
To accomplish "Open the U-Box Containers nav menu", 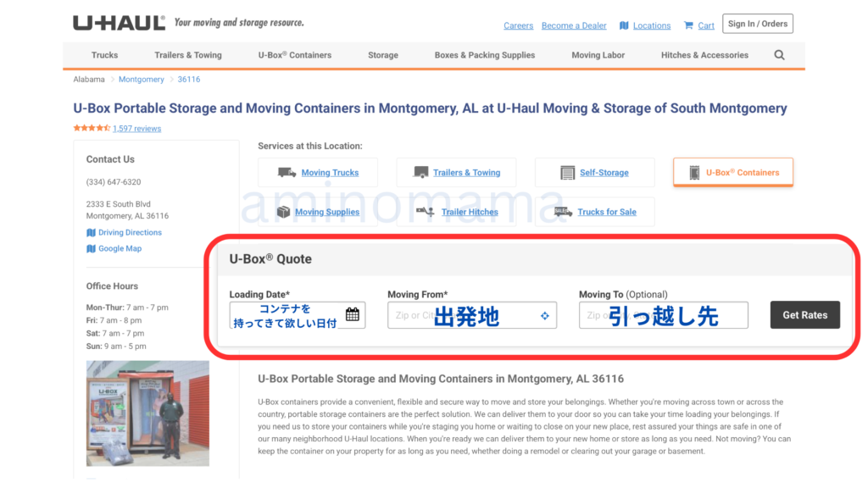I will [294, 55].
